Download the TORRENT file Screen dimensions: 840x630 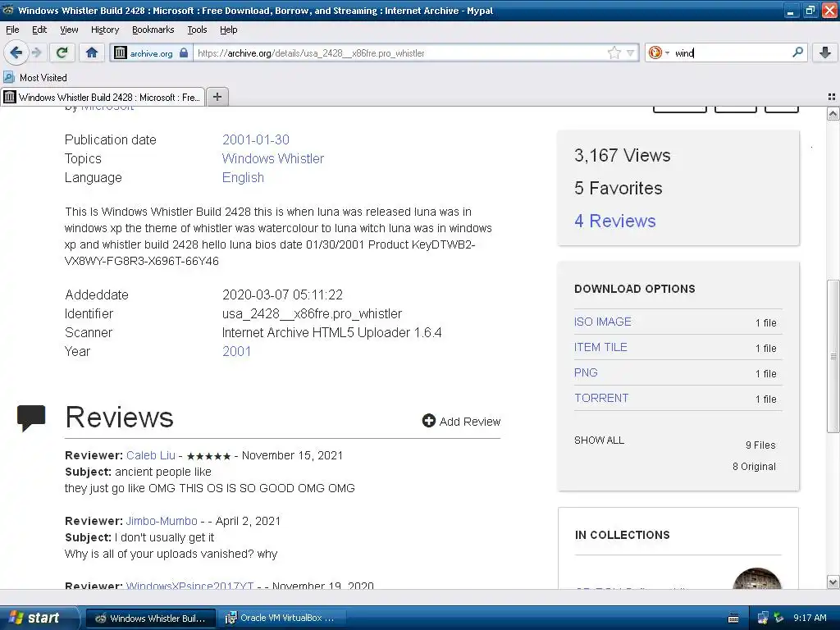[601, 398]
